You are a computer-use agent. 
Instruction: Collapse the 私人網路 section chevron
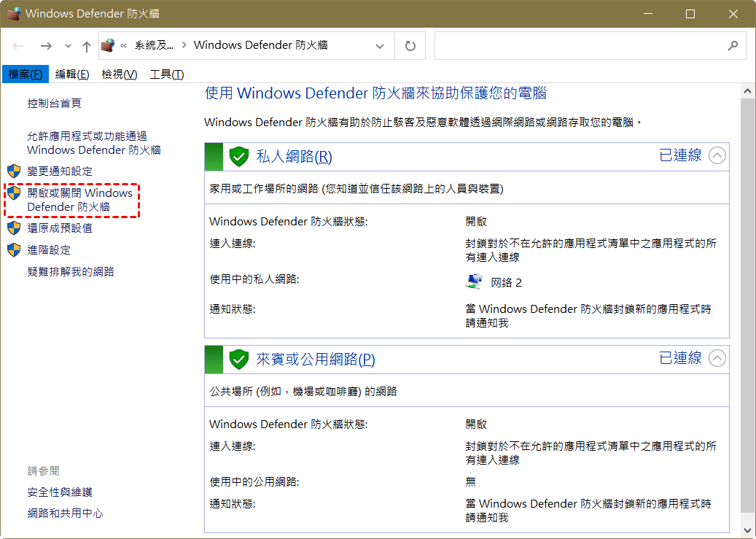[x=717, y=156]
